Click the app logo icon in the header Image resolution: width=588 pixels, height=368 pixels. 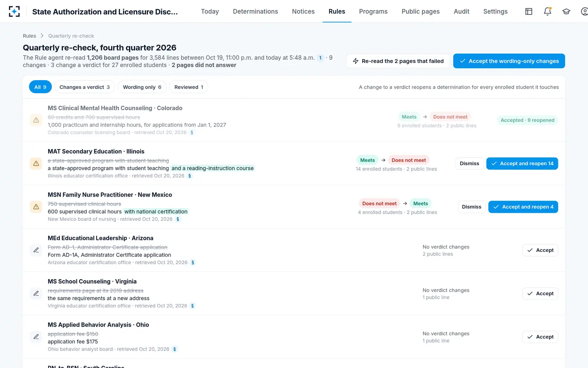pyautogui.click(x=14, y=11)
